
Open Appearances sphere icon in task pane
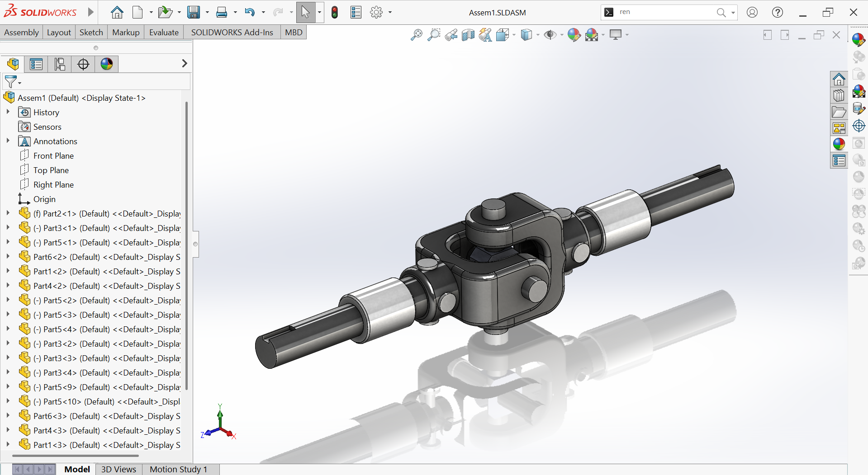click(839, 144)
